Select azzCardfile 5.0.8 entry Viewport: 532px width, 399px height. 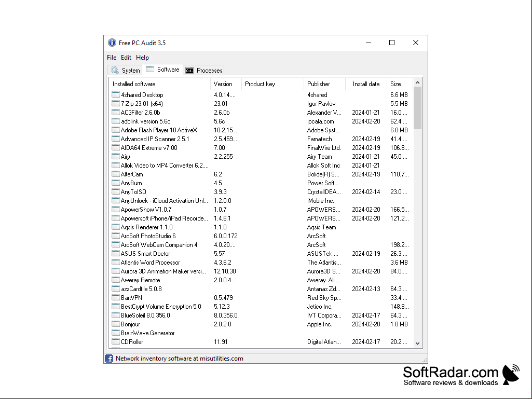click(261, 288)
